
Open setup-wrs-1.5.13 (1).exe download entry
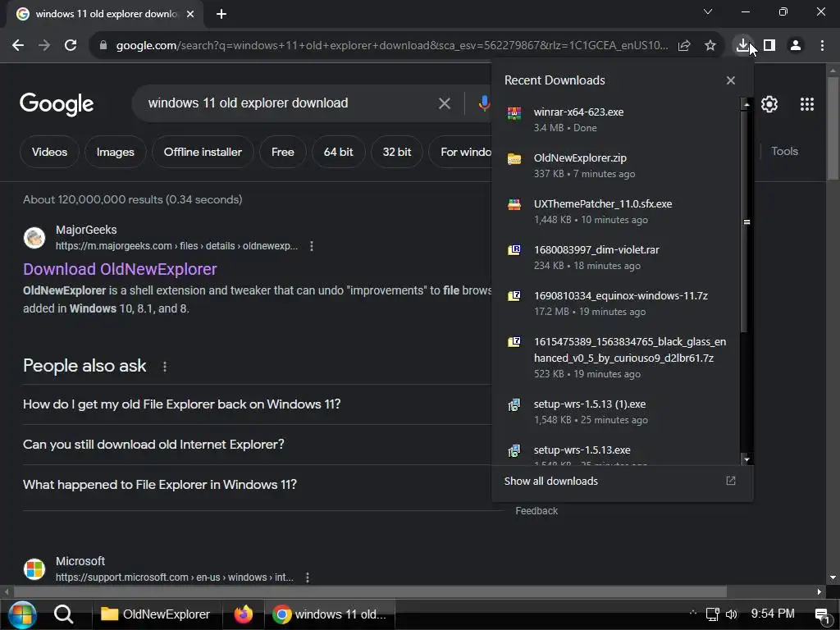pos(616,412)
